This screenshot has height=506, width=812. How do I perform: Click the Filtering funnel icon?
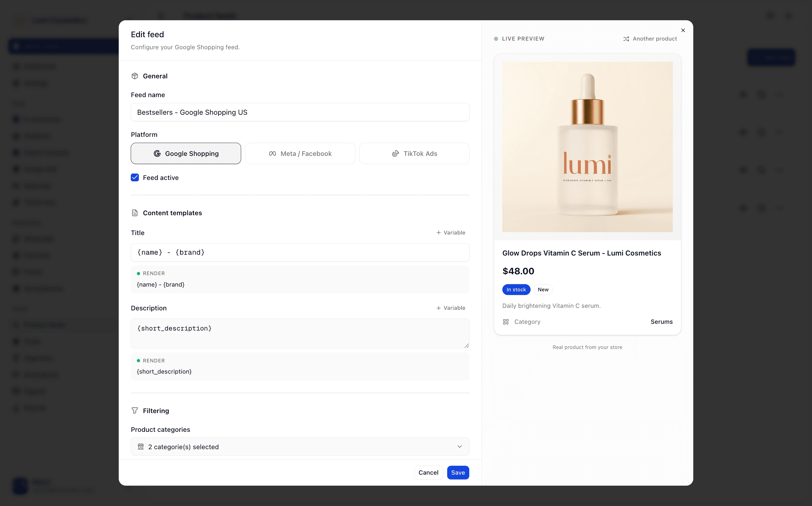[135, 411]
